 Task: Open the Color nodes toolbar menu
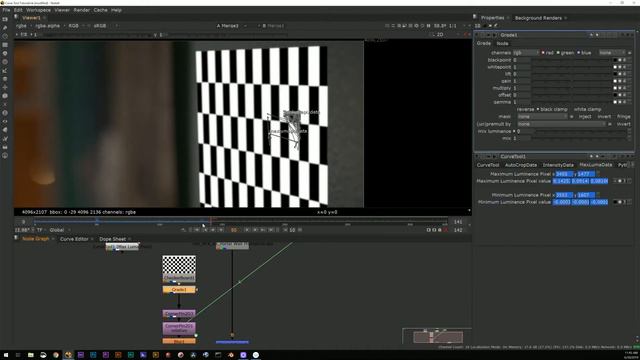(x=5, y=53)
